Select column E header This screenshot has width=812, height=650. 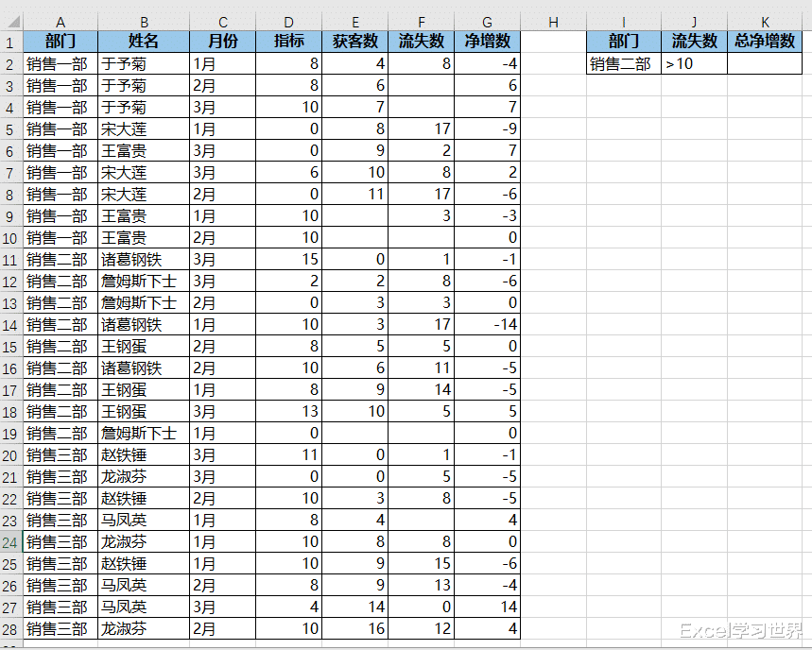[355, 23]
